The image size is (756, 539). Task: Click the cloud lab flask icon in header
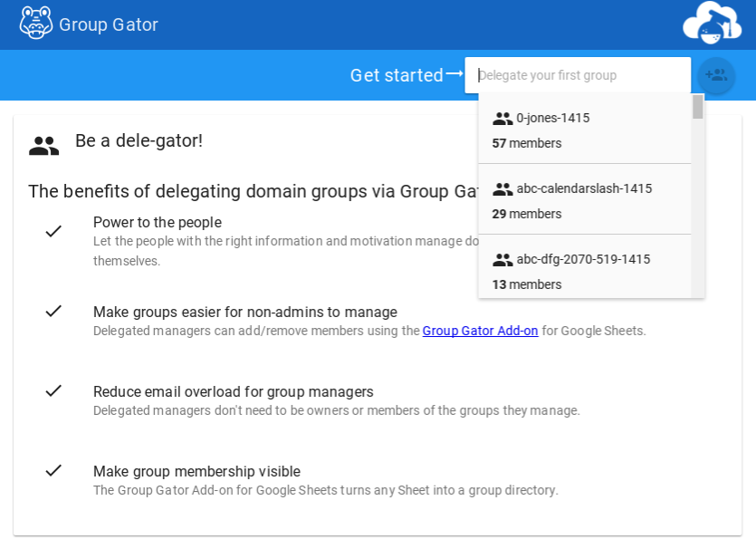pos(712,23)
